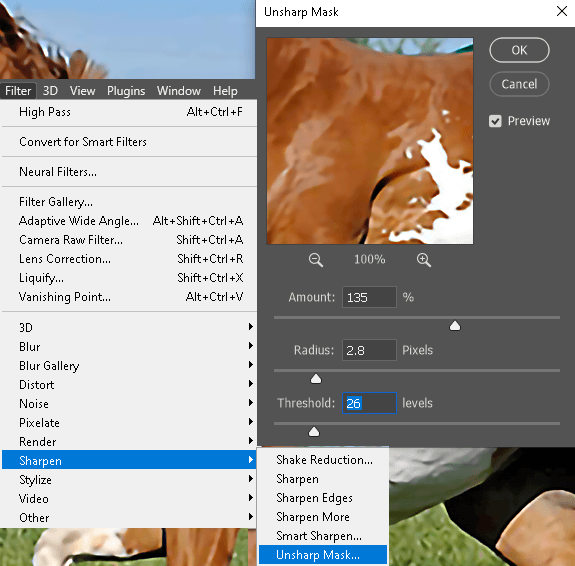
Task: Select Unsharp Mask in submenu
Action: pos(323,555)
